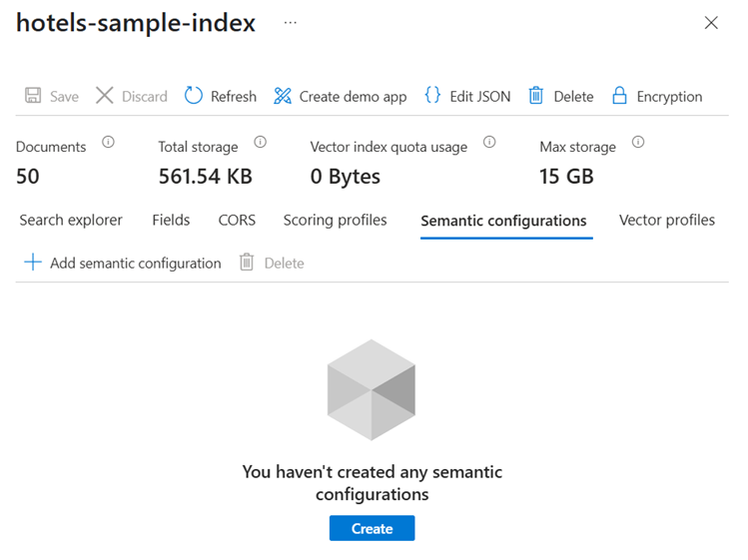Go to the CORS tab
Viewport: 748px width, 560px height.
click(237, 220)
